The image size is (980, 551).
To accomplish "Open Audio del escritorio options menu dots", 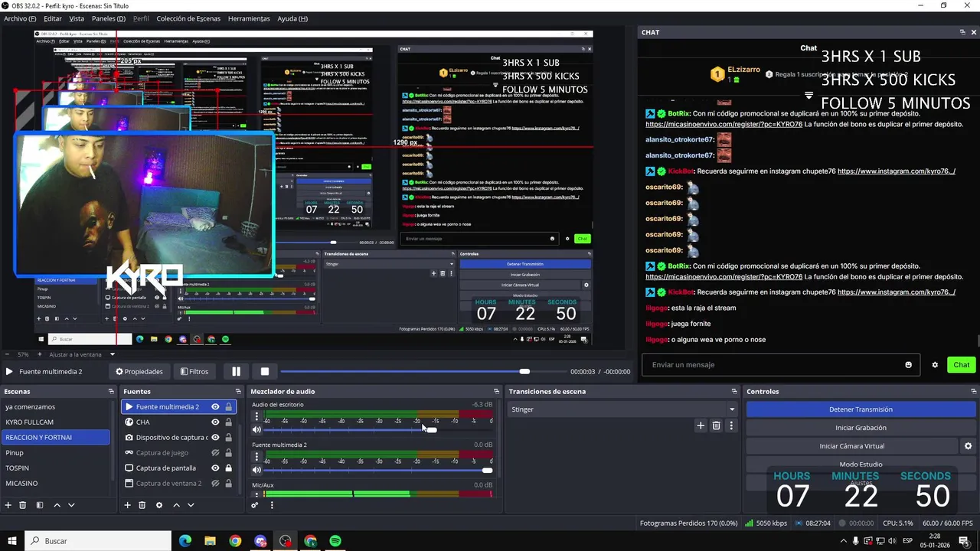I will (x=256, y=417).
